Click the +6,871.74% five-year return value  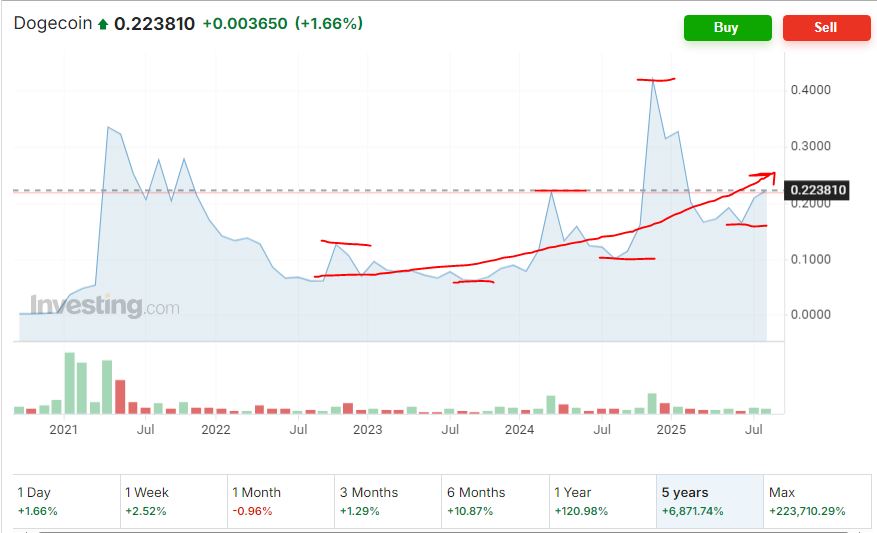pos(692,511)
